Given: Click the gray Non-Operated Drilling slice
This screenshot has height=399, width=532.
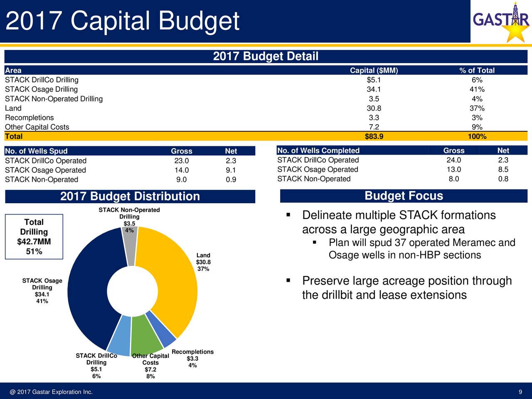Looking at the screenshot, I should coord(130,246).
